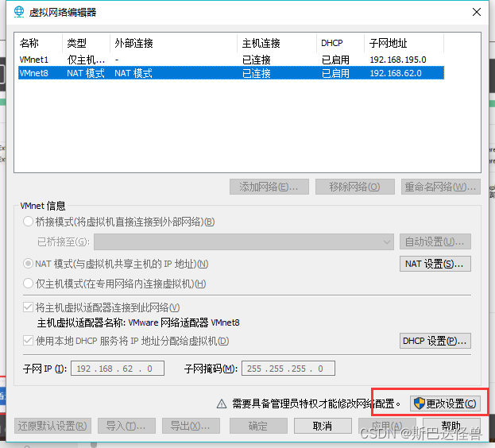
Task: Click the 帮助 button
Action: tap(451, 426)
